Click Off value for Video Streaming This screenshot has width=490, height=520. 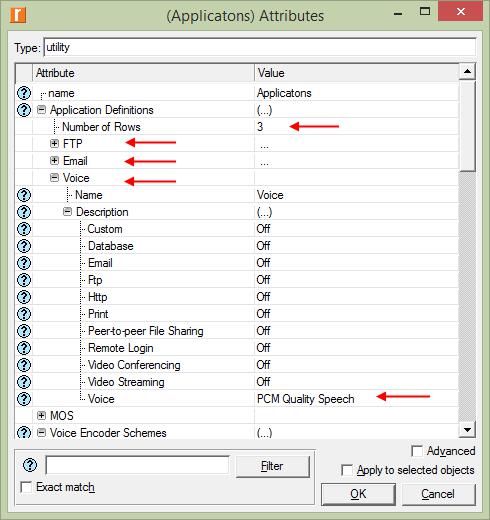(263, 382)
